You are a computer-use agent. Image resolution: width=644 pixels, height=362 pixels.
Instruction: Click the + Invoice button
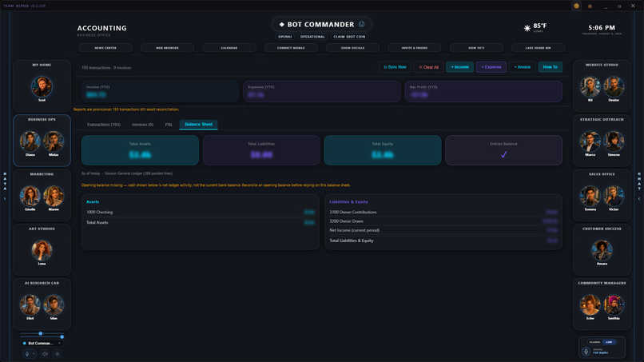522,67
